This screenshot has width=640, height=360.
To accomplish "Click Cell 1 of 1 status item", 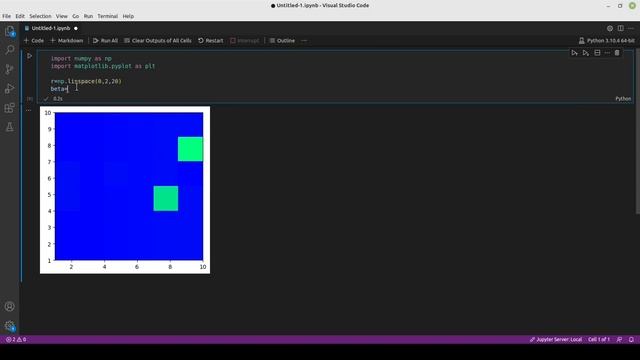I will pyautogui.click(x=599, y=339).
